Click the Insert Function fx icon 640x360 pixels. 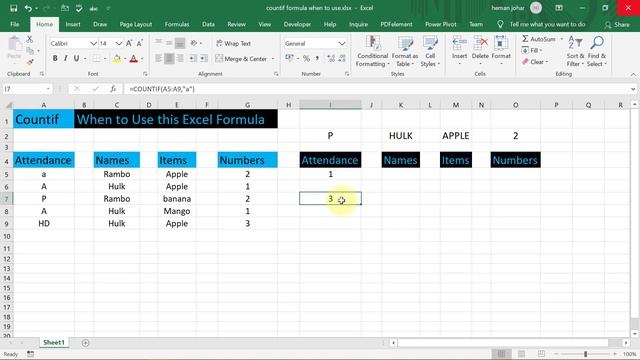[113, 89]
